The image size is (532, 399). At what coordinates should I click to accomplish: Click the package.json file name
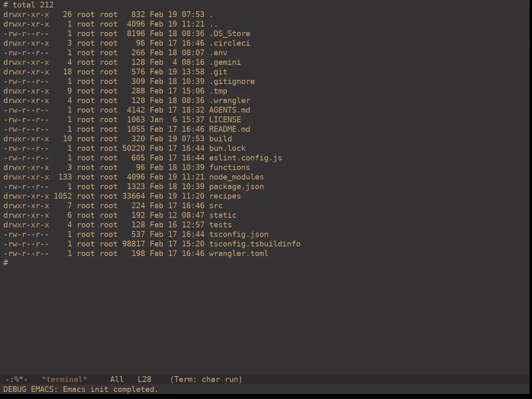point(236,187)
